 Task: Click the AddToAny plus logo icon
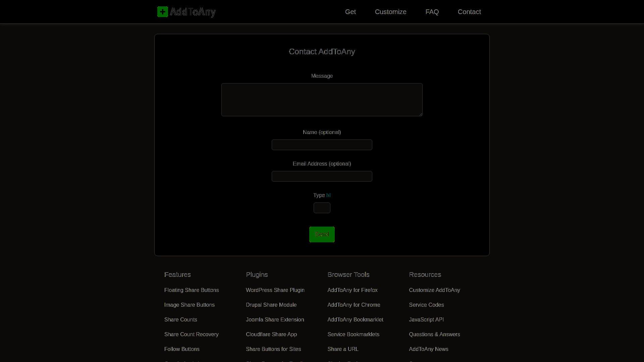(x=163, y=12)
